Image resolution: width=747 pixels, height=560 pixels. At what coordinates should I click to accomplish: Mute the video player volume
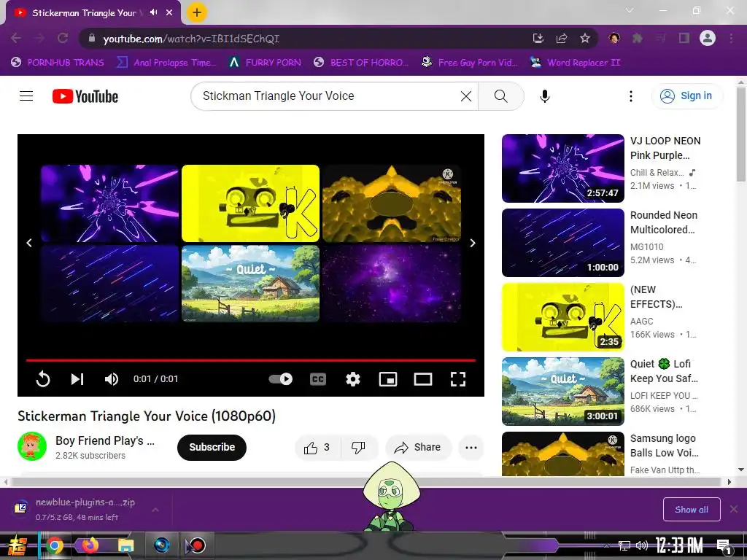click(x=112, y=379)
